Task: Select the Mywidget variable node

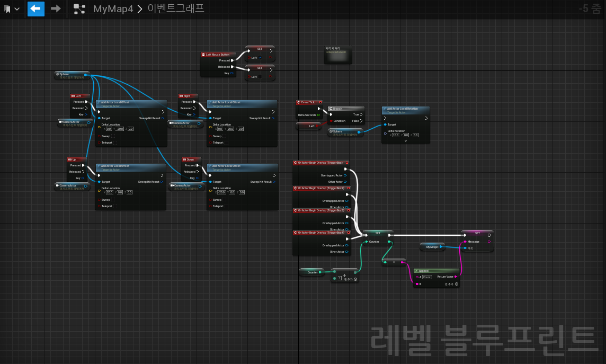Action: click(432, 246)
